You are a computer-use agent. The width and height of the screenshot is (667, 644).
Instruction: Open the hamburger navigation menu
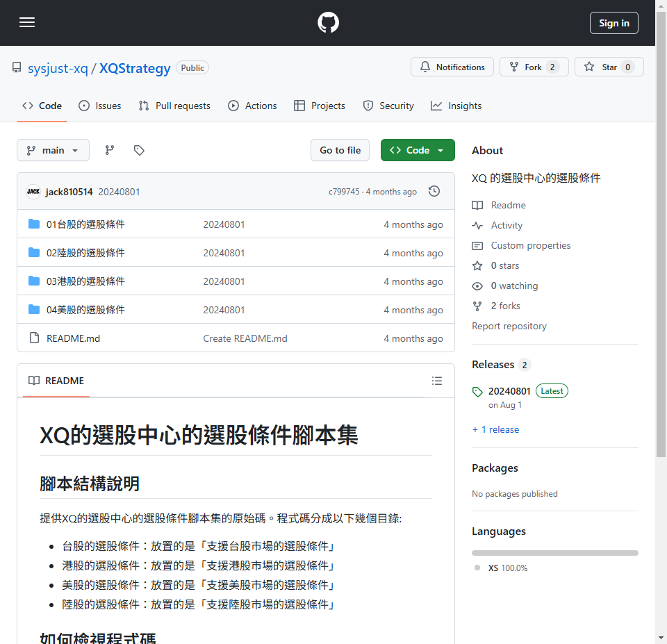27,23
